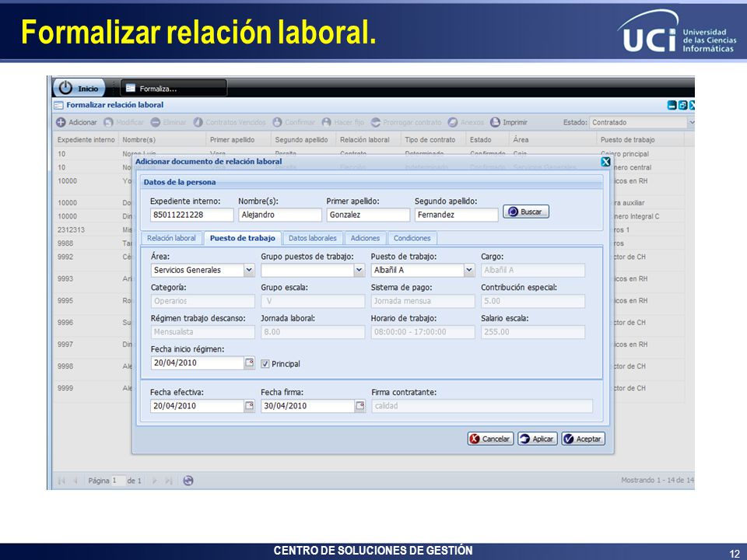Sort by the Estado column header

488,139
